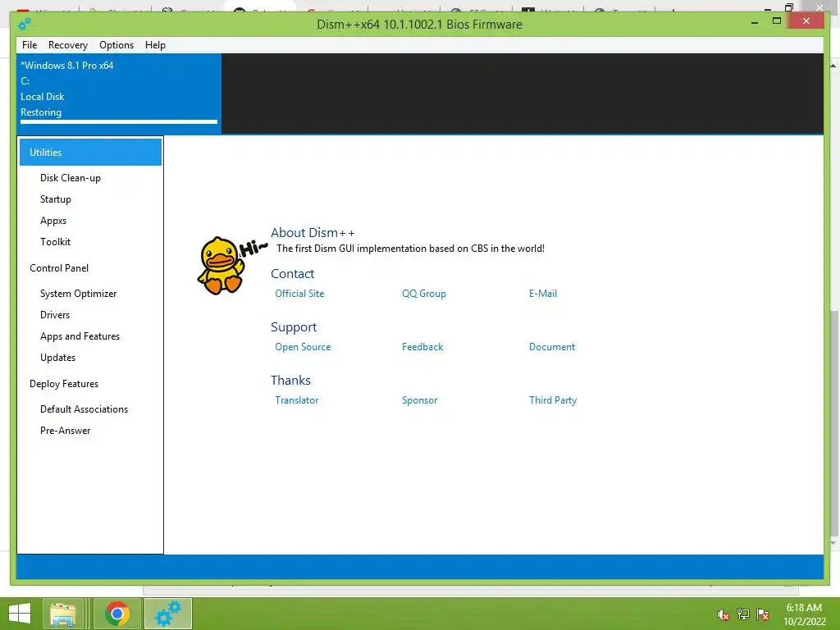
Task: Select the Windows 8.1 Pro x64 image tile
Action: click(119, 93)
